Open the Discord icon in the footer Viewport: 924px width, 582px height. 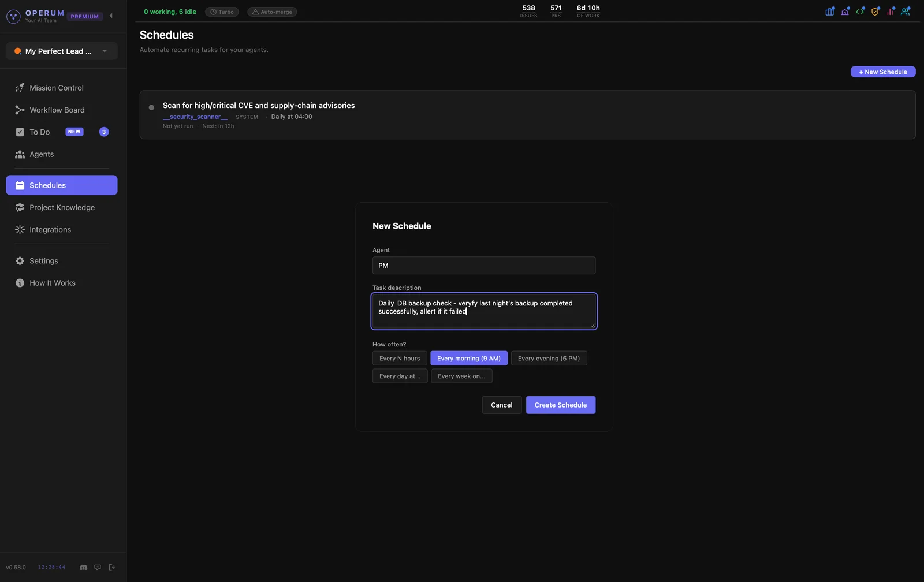tap(83, 568)
